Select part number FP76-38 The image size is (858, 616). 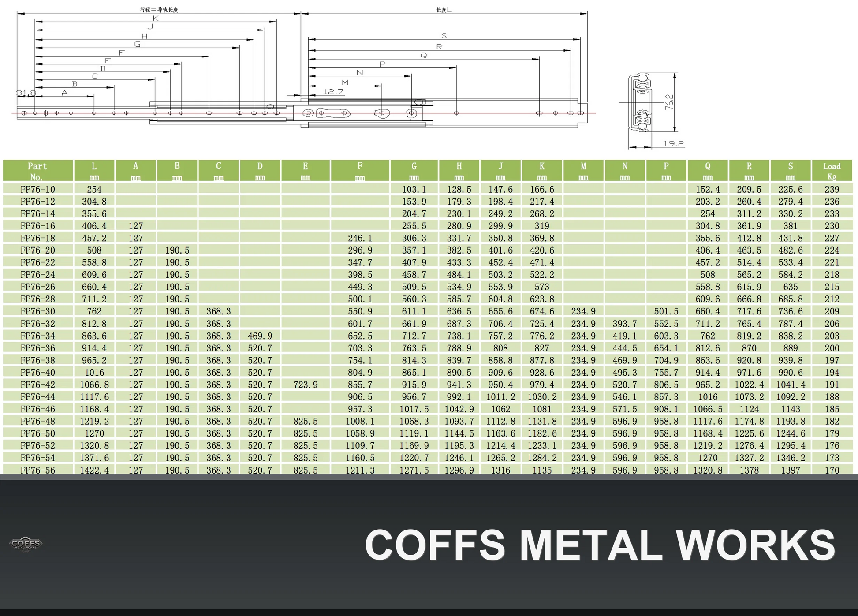pyautogui.click(x=37, y=360)
